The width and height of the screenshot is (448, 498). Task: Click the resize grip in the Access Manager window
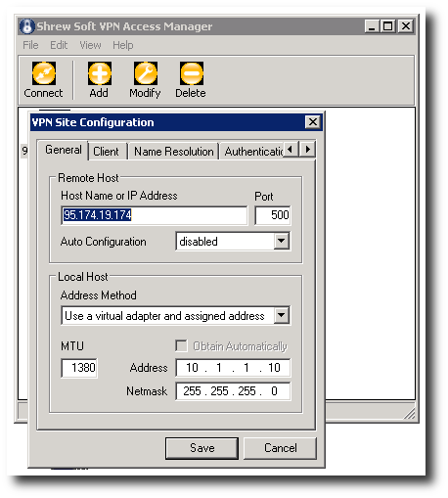(x=410, y=413)
